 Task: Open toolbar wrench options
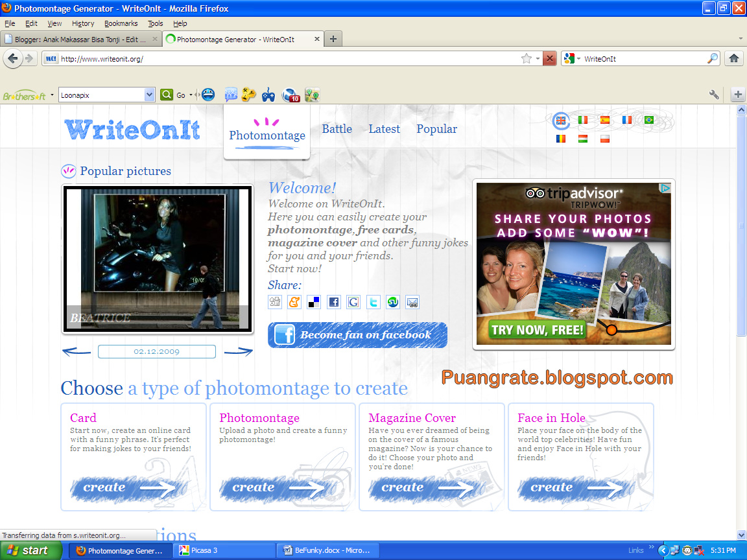714,94
